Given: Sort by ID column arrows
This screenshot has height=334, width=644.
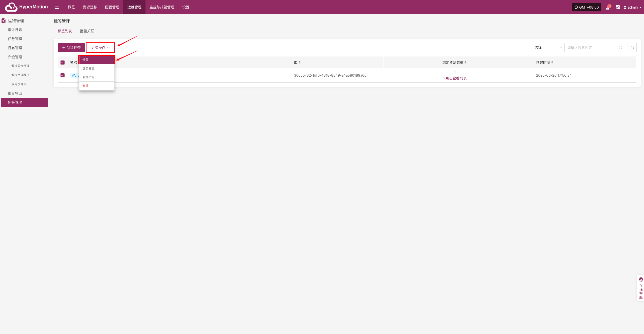Looking at the screenshot, I should (300, 63).
